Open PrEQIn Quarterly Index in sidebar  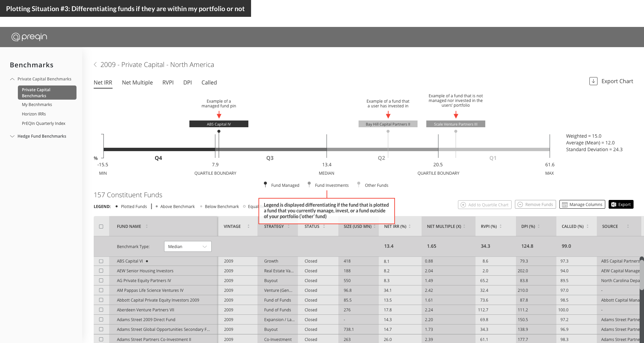click(43, 124)
